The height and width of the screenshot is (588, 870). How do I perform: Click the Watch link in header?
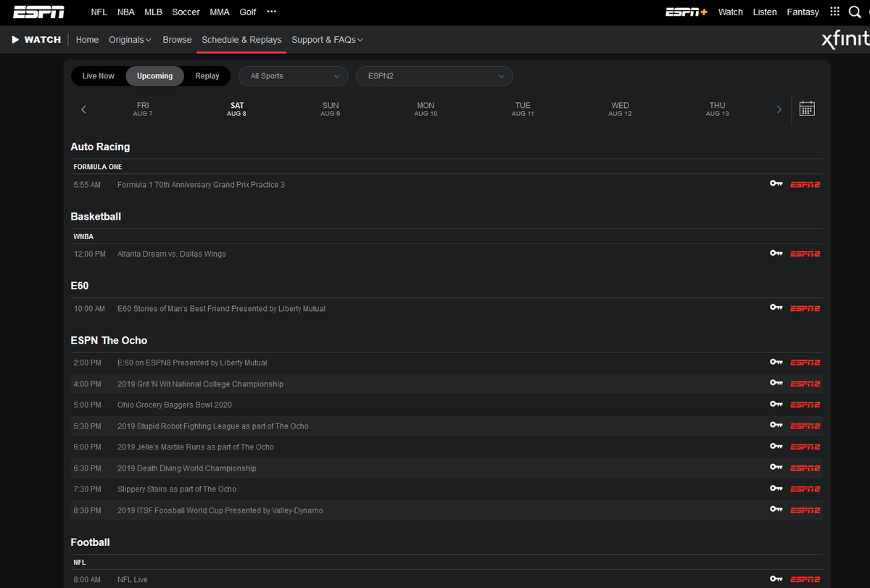point(730,12)
